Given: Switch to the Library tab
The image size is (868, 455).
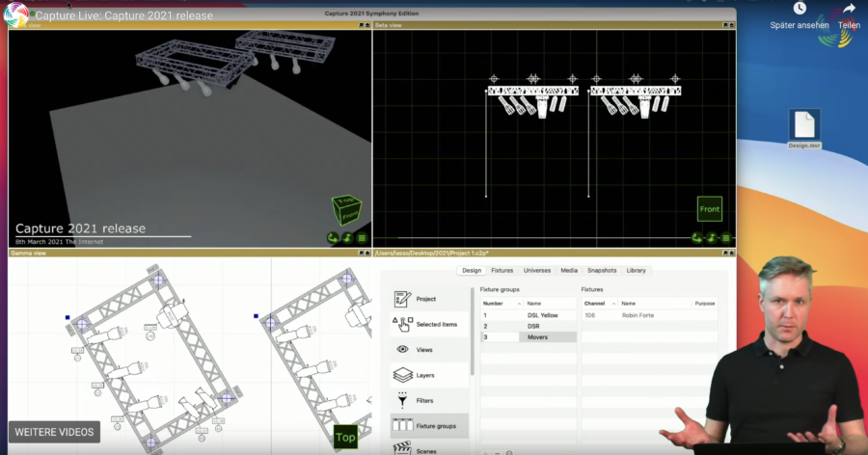Looking at the screenshot, I should coord(637,271).
